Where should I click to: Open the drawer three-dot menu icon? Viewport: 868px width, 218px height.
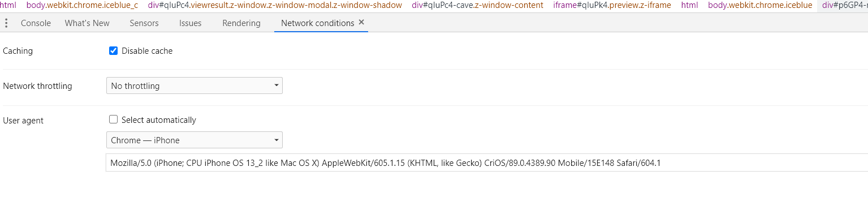click(x=6, y=23)
